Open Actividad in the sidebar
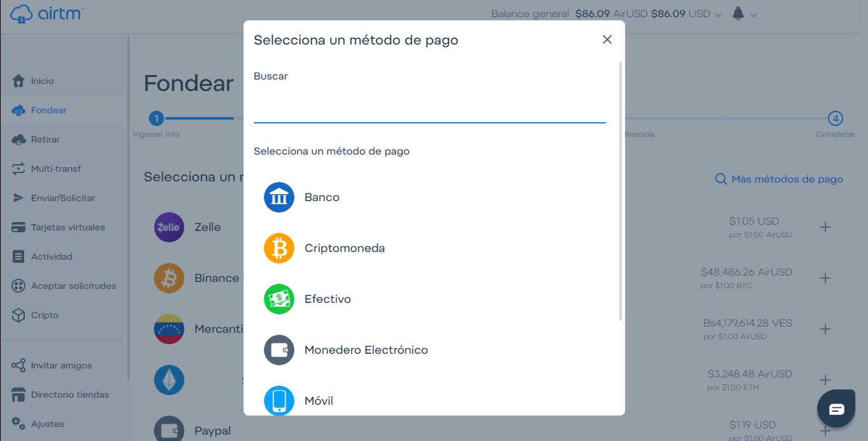 point(63,256)
